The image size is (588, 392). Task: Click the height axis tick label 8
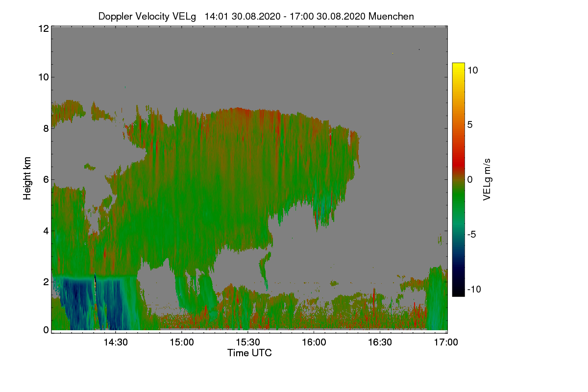point(45,128)
